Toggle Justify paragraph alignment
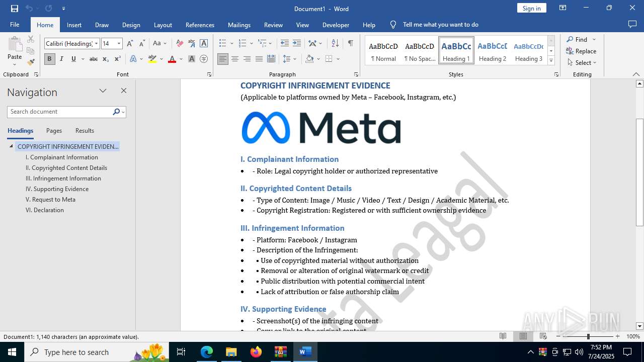 259,59
